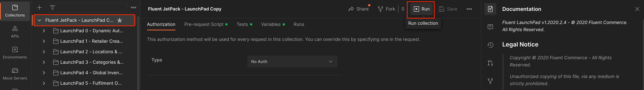Switch to the Pre-request Script tab
The image size is (644, 90).
point(204,24)
